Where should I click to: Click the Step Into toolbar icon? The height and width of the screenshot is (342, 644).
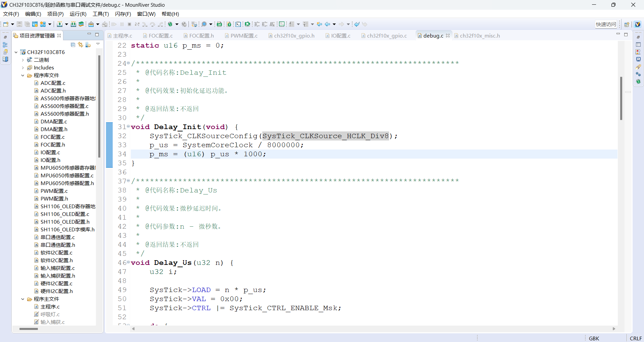pos(145,24)
